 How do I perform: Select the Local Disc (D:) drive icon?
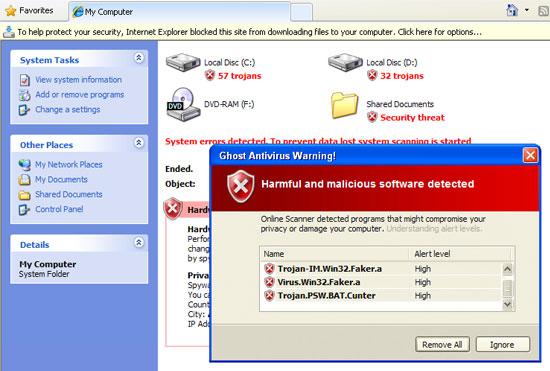coord(345,62)
